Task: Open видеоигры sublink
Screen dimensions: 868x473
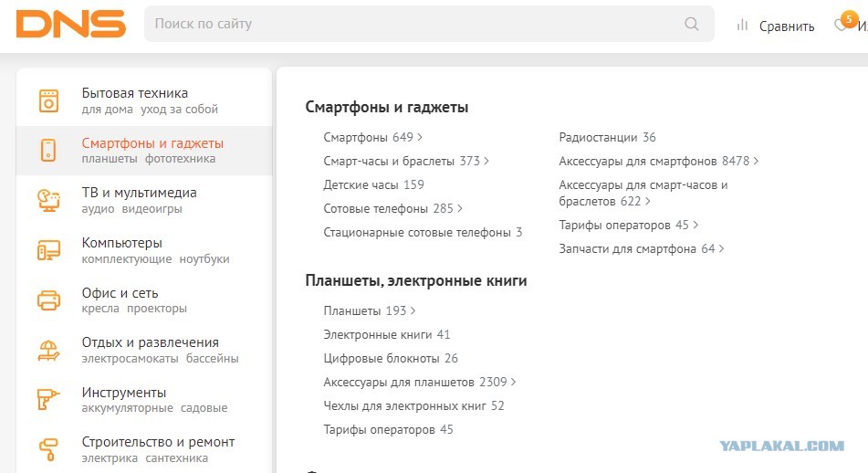Action: (152, 209)
